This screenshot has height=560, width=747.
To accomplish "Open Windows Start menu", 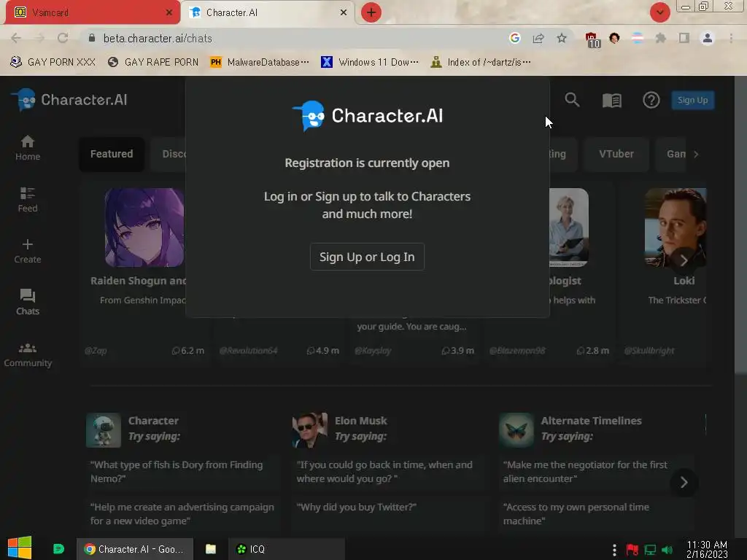I will pos(20,548).
